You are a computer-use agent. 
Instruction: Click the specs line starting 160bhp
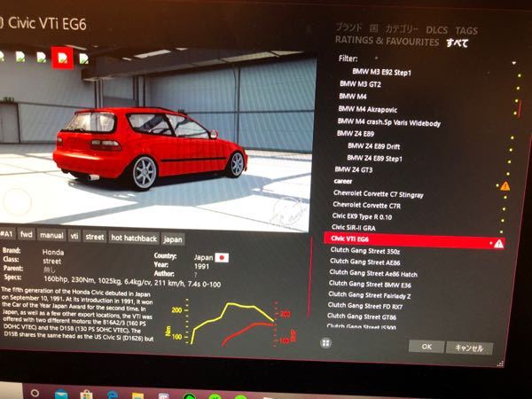point(132,281)
